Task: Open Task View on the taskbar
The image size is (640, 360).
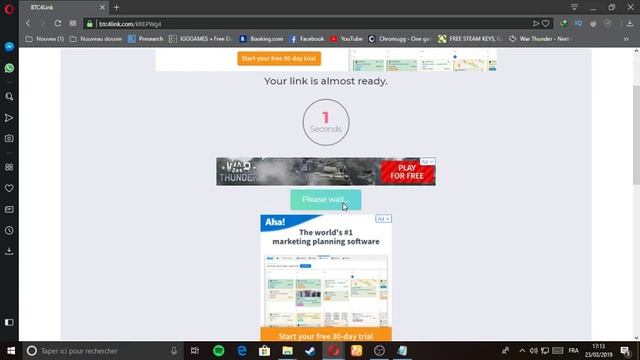Action: (x=195, y=351)
